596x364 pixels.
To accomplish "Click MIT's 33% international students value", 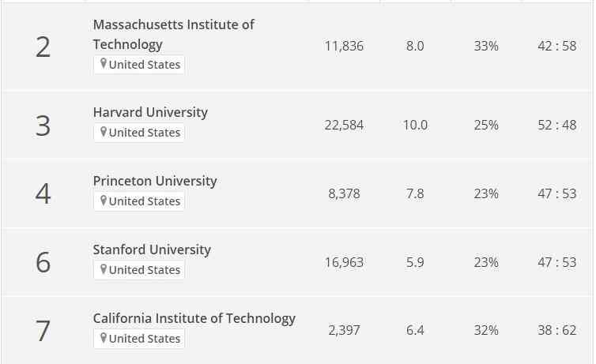I will [486, 46].
